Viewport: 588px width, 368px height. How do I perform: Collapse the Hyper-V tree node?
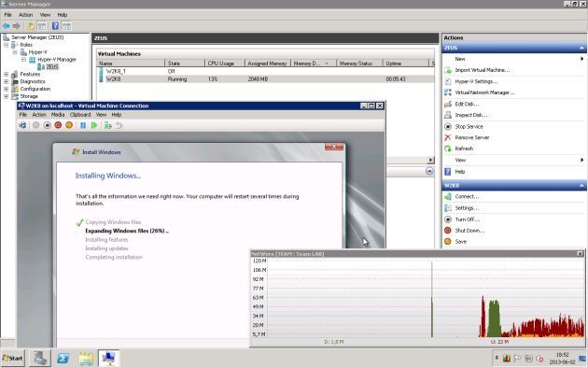pos(15,52)
